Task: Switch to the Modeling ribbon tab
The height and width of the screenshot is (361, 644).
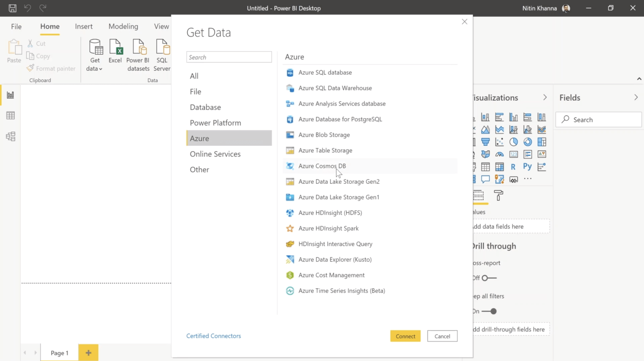Action: [123, 26]
